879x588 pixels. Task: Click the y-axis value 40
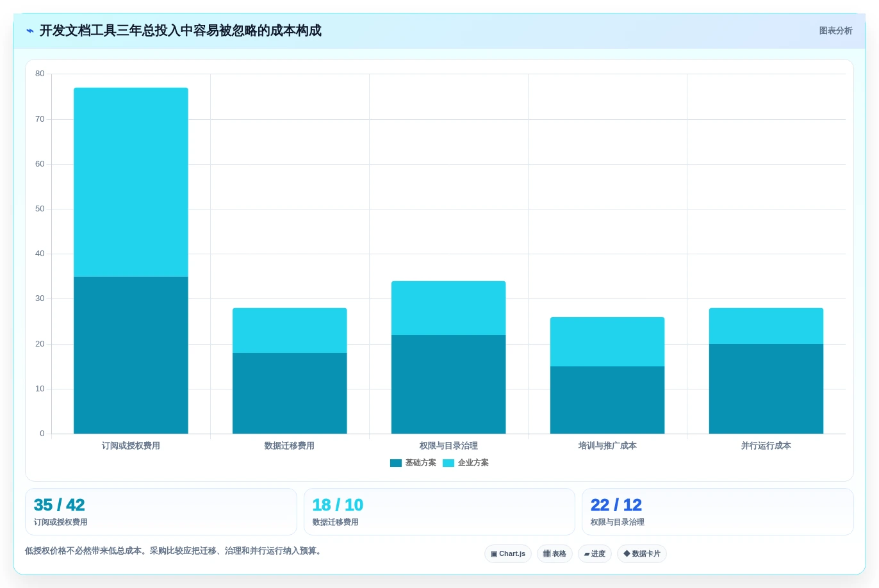[x=40, y=254]
